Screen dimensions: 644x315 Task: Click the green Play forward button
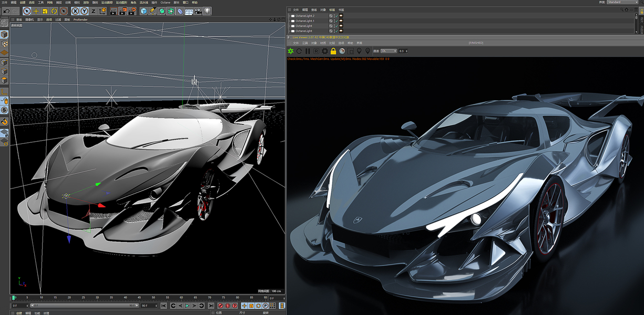(187, 306)
